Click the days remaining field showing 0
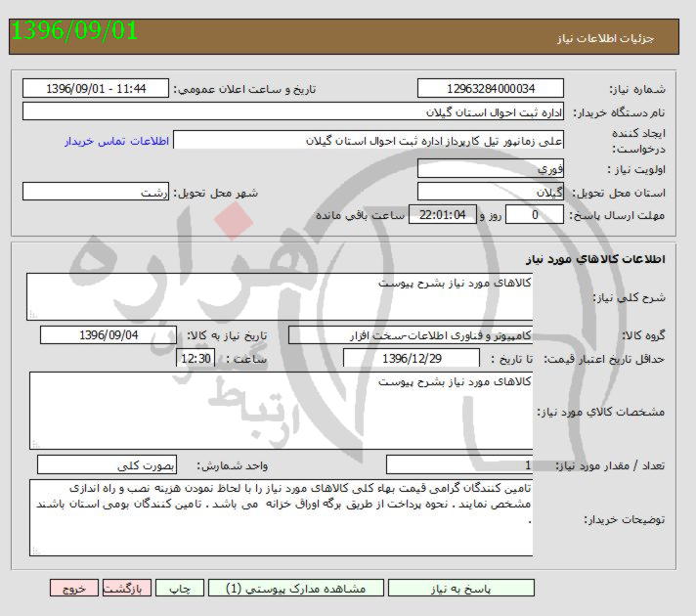The image size is (696, 616). [535, 214]
